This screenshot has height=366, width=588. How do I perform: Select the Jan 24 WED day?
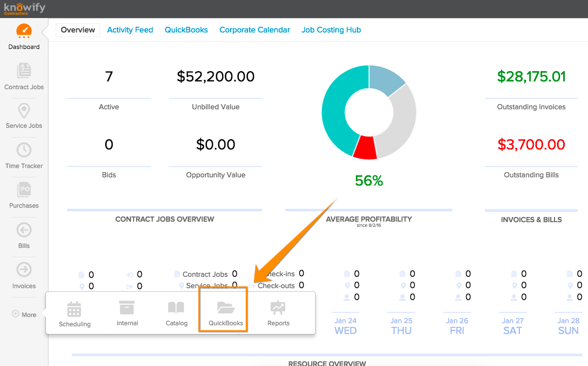click(x=346, y=326)
